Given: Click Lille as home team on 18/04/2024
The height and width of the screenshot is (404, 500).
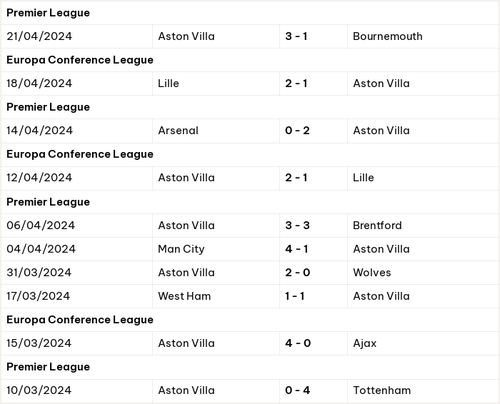Looking at the screenshot, I should click(x=168, y=83).
